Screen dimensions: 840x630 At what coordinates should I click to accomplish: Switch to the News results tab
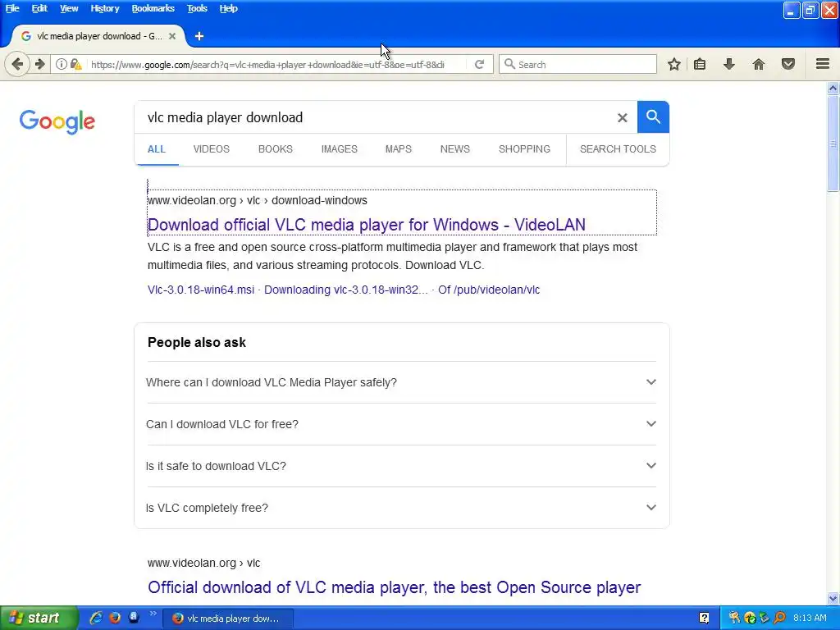[454, 149]
